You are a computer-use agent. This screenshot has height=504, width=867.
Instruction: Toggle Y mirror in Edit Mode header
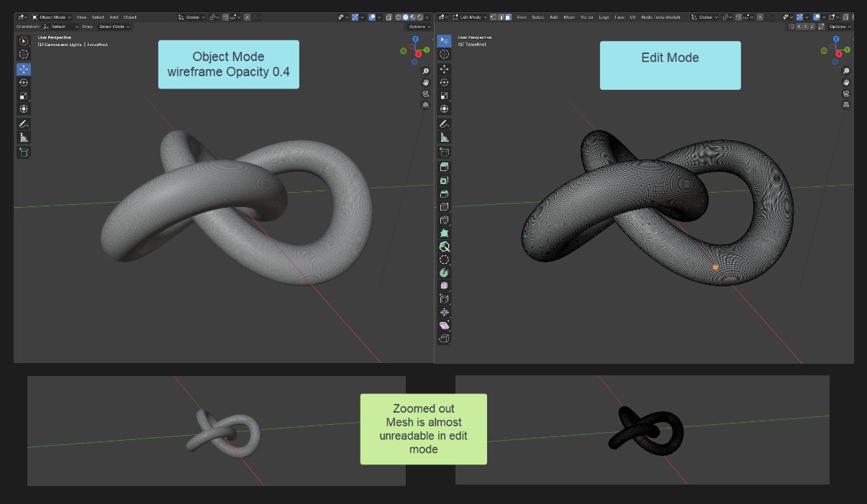coord(806,27)
